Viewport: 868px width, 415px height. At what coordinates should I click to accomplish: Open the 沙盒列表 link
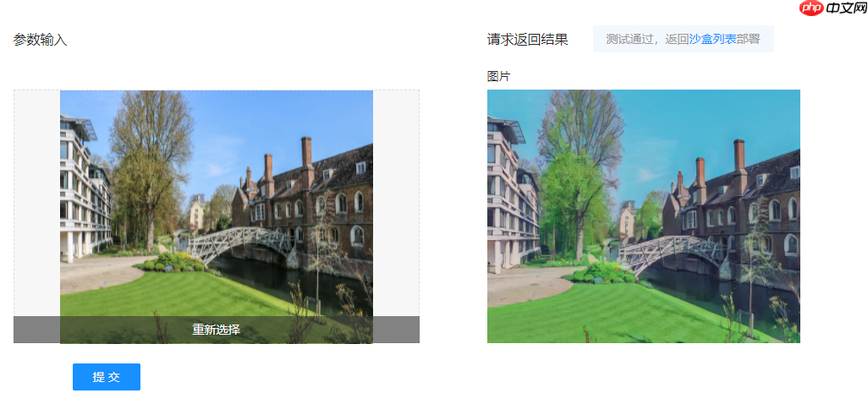click(712, 39)
